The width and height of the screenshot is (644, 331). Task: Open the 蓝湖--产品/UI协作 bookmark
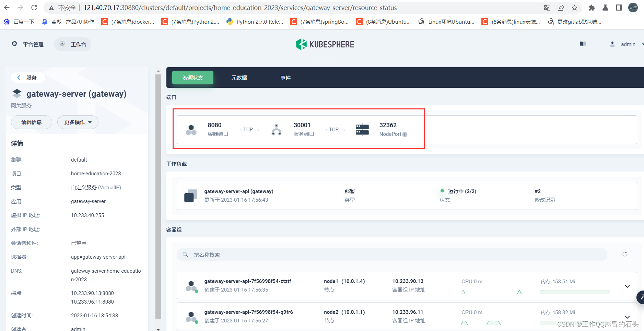(x=68, y=22)
